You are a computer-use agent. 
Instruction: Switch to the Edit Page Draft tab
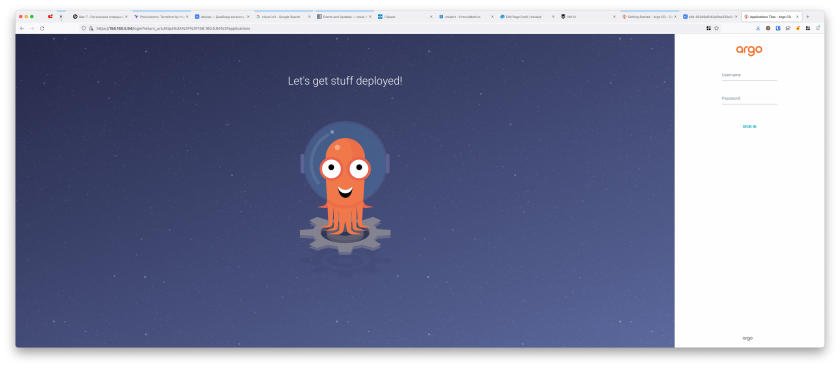point(528,17)
